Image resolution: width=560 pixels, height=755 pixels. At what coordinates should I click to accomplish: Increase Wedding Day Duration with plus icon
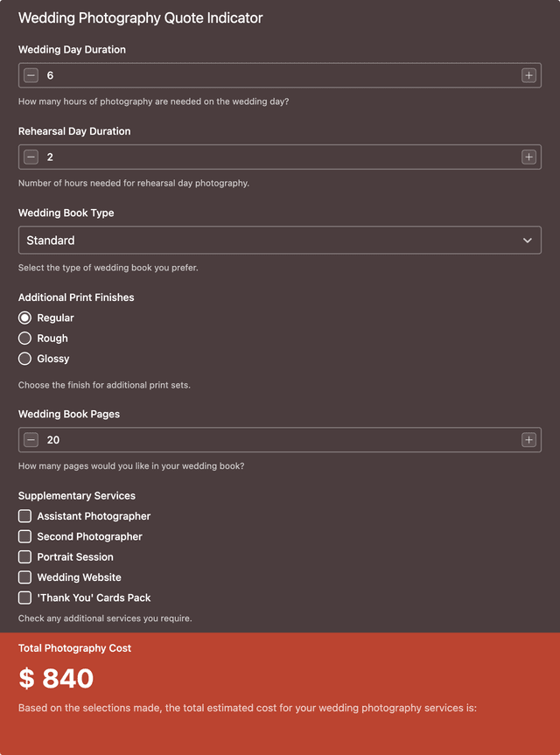click(x=528, y=76)
